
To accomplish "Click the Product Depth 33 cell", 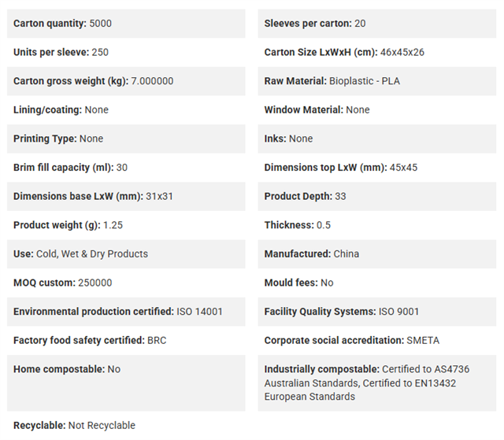I will click(377, 196).
